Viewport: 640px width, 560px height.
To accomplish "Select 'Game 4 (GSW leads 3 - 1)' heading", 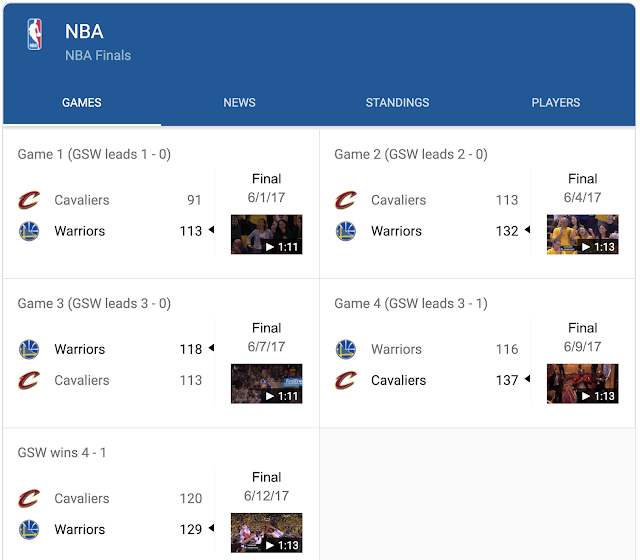I will point(411,304).
